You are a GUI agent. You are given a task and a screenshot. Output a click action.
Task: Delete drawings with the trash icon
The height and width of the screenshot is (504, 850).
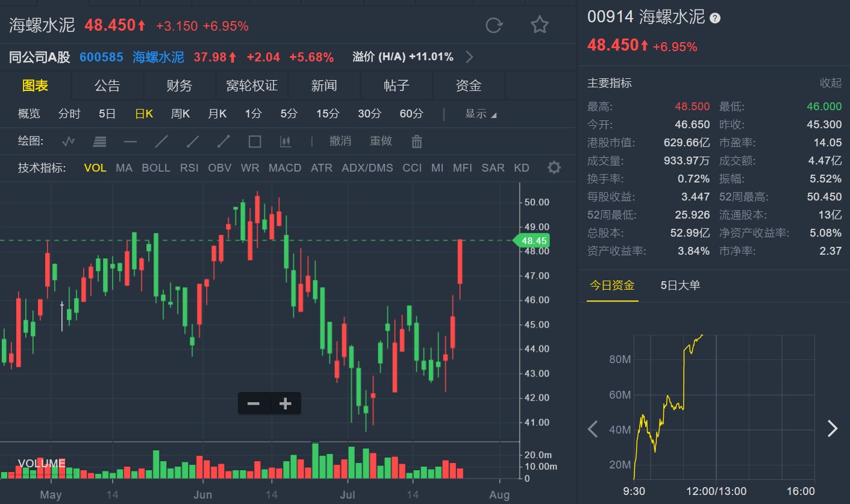[417, 142]
